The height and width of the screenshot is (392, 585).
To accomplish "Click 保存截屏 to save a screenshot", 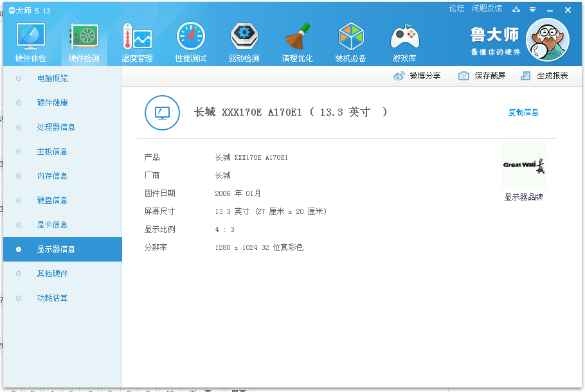I will [x=482, y=76].
